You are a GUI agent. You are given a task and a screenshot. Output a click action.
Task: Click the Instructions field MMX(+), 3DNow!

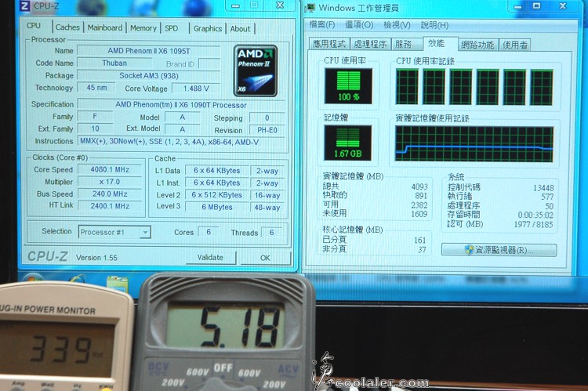(x=181, y=142)
